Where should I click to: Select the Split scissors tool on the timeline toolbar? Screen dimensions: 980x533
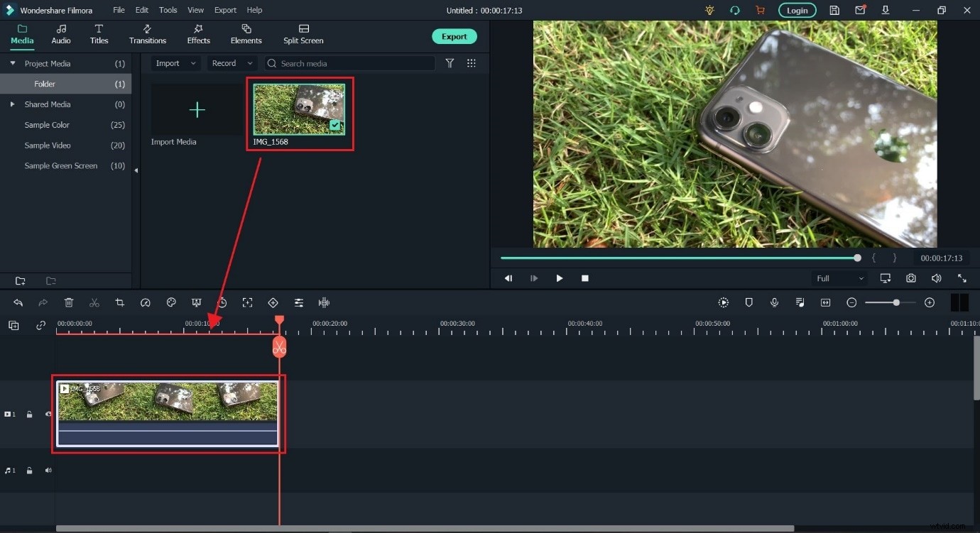pyautogui.click(x=94, y=302)
